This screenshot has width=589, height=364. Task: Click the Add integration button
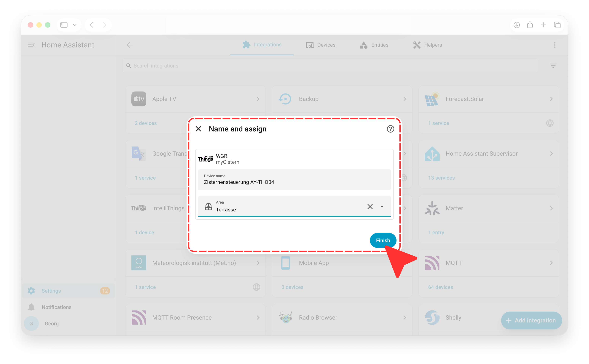pyautogui.click(x=531, y=320)
